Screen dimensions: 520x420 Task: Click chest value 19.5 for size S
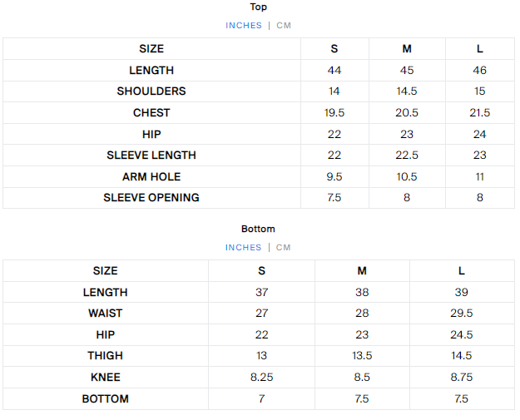[334, 113]
